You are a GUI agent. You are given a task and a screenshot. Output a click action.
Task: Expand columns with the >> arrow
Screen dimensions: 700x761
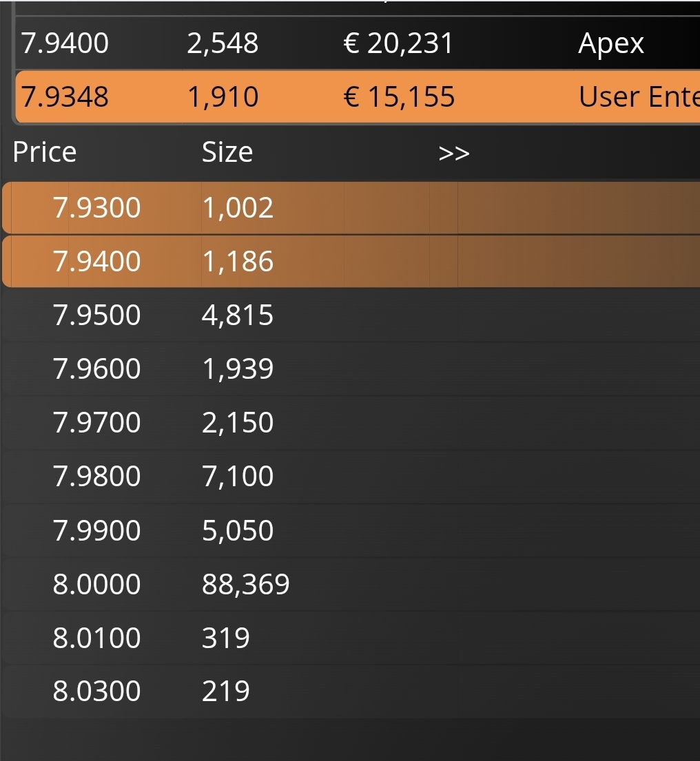click(453, 153)
